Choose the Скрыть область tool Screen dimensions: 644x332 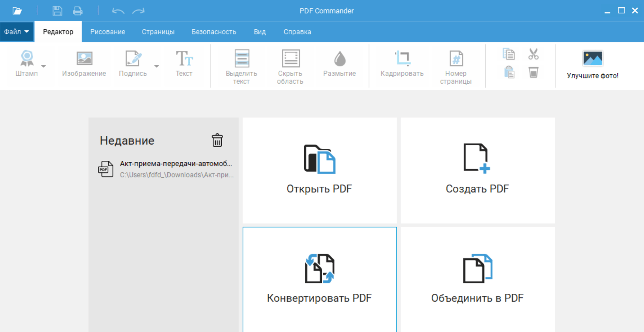pyautogui.click(x=290, y=67)
